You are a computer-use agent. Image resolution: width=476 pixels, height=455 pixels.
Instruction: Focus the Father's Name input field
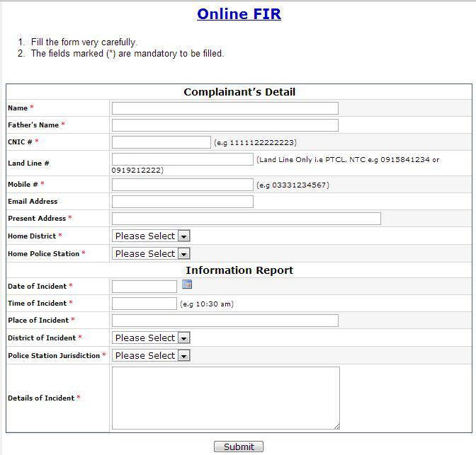[225, 125]
